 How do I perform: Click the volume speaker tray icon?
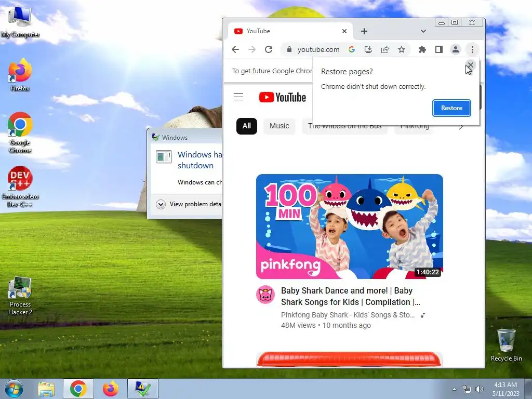coord(480,389)
